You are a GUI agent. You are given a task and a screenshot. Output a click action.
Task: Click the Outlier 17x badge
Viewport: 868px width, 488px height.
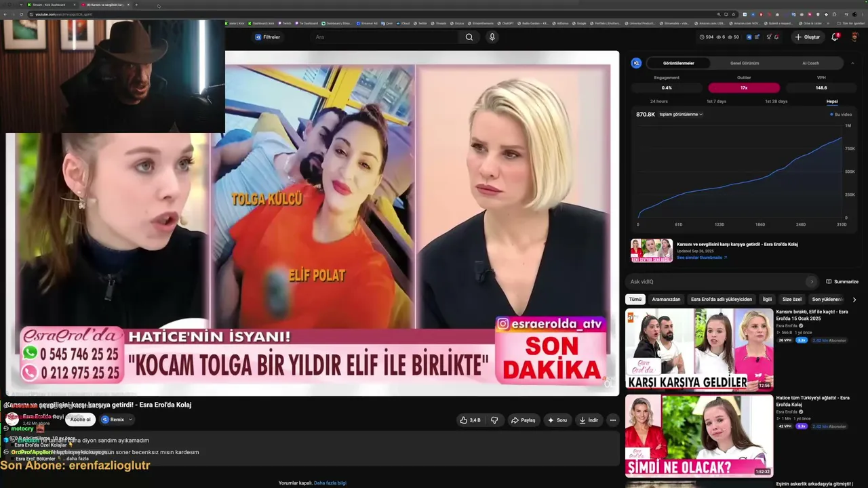[x=744, y=88]
